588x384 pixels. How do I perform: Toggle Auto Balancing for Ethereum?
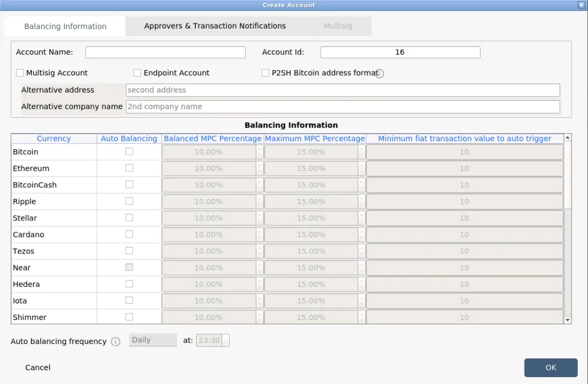tap(129, 168)
